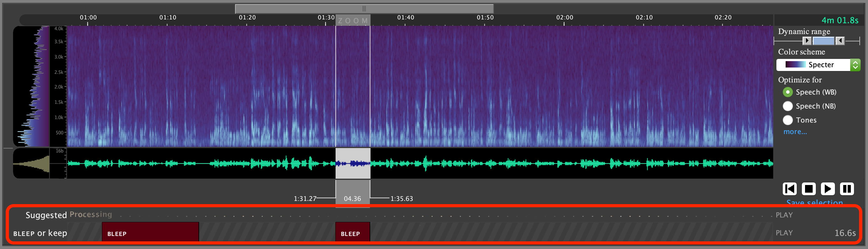
Task: Click the green dropdown stepper arrows
Action: [855, 65]
